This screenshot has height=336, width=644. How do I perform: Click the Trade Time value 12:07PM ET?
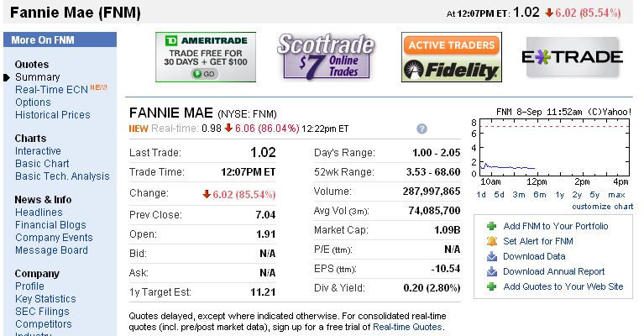[x=248, y=172]
